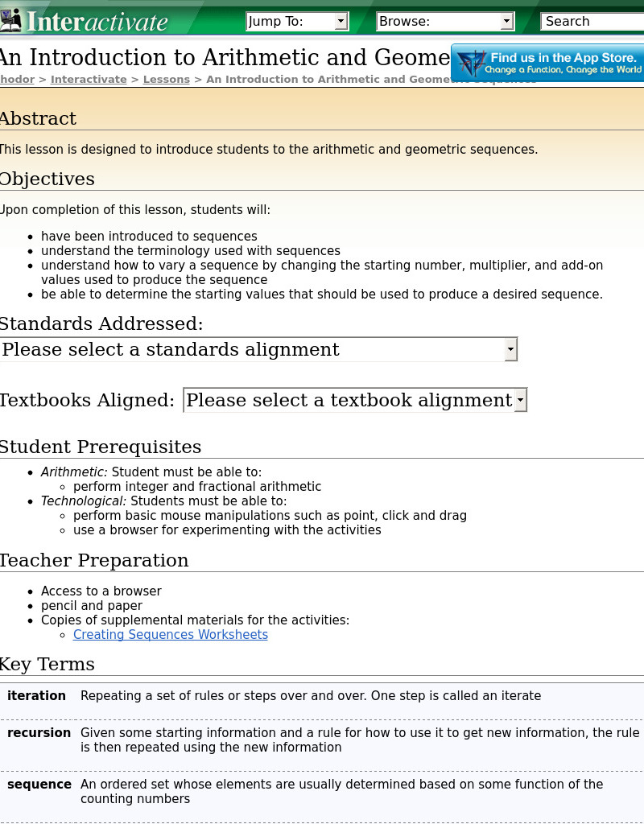This screenshot has width=644, height=824.
Task: Click the iteration key term
Action: click(x=36, y=696)
